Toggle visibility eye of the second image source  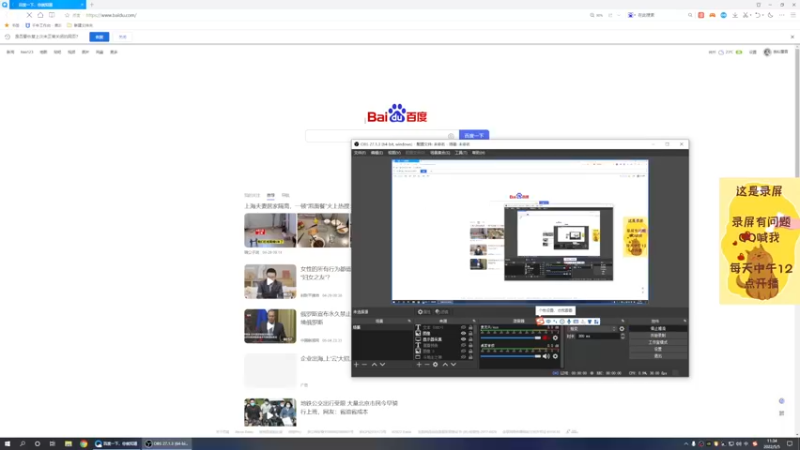click(463, 351)
